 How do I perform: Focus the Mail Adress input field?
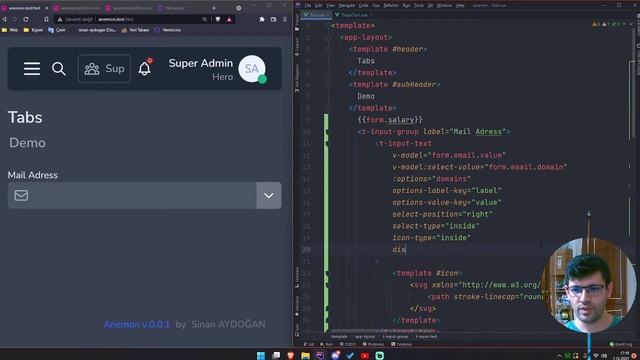click(x=132, y=196)
